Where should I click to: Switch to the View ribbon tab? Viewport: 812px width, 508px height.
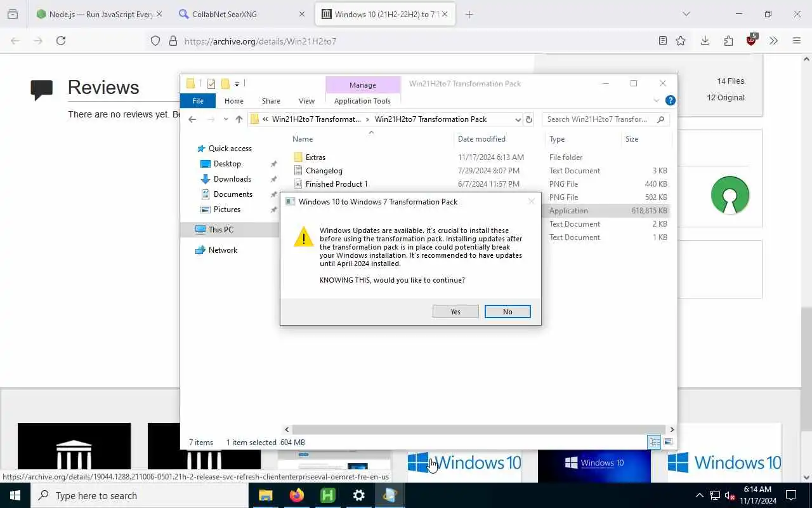(306, 101)
